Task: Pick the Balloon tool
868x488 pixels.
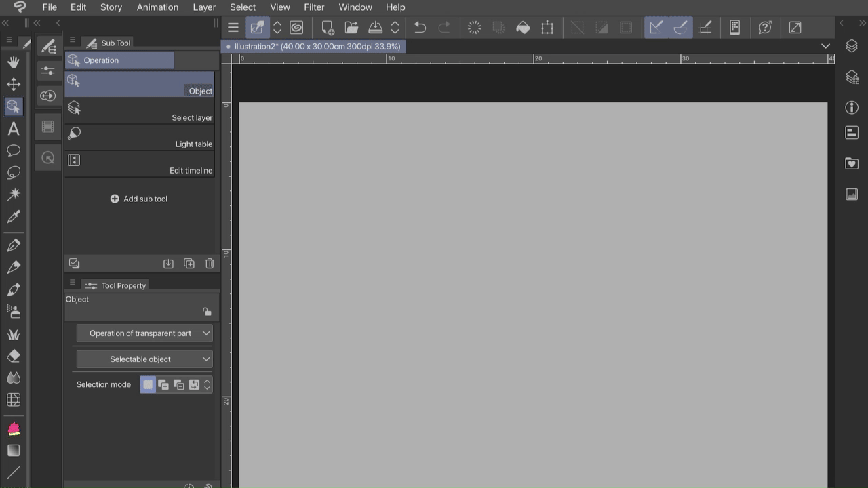Action: coord(14,150)
